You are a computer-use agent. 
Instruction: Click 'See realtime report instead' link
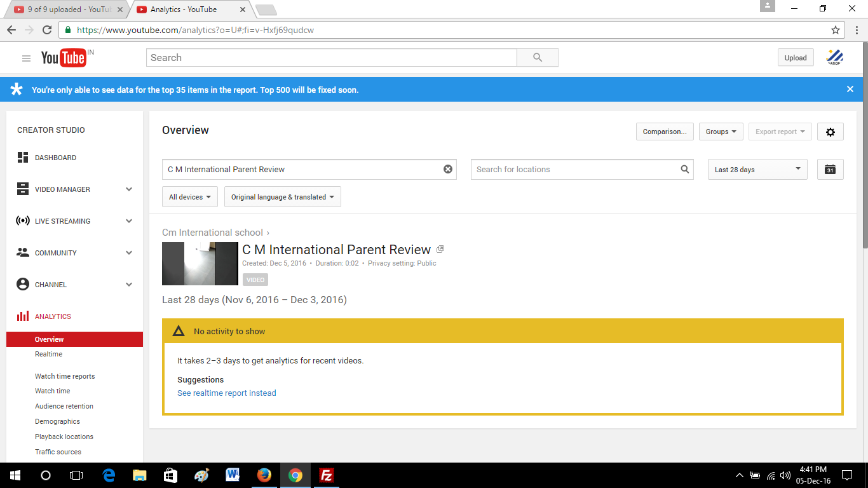[226, 393]
